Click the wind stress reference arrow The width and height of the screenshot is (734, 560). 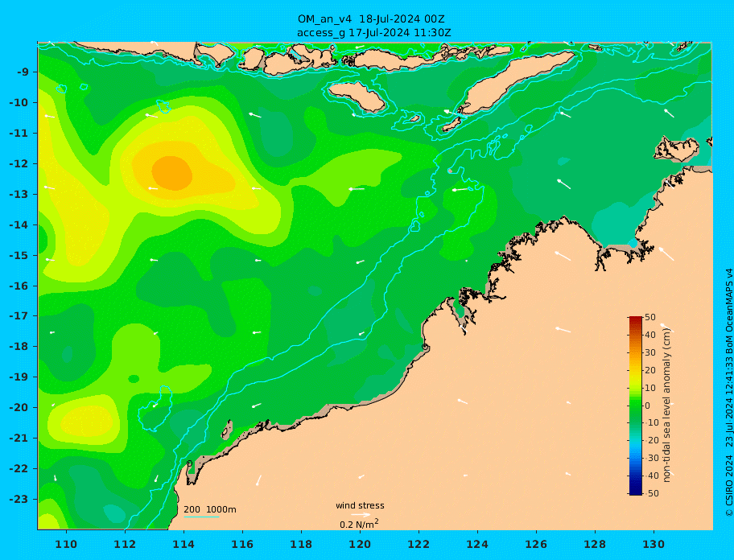pos(361,515)
